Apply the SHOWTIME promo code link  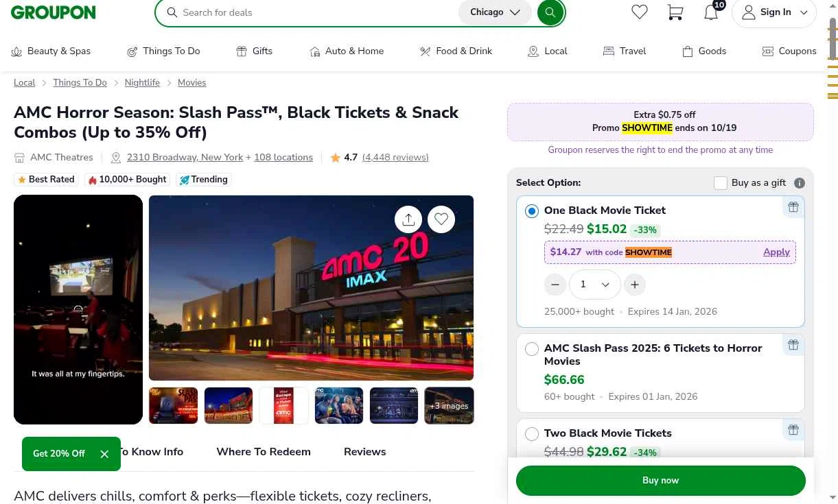776,252
